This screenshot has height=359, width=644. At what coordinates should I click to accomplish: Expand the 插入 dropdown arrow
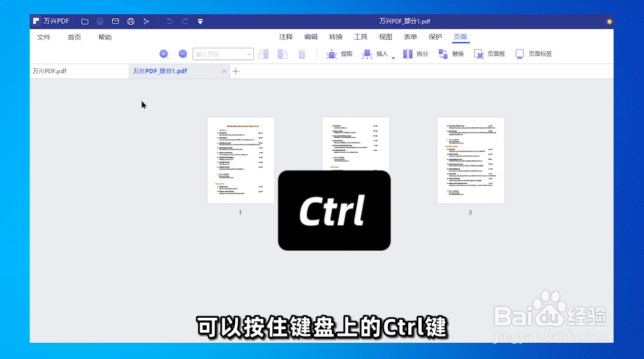tap(393, 58)
